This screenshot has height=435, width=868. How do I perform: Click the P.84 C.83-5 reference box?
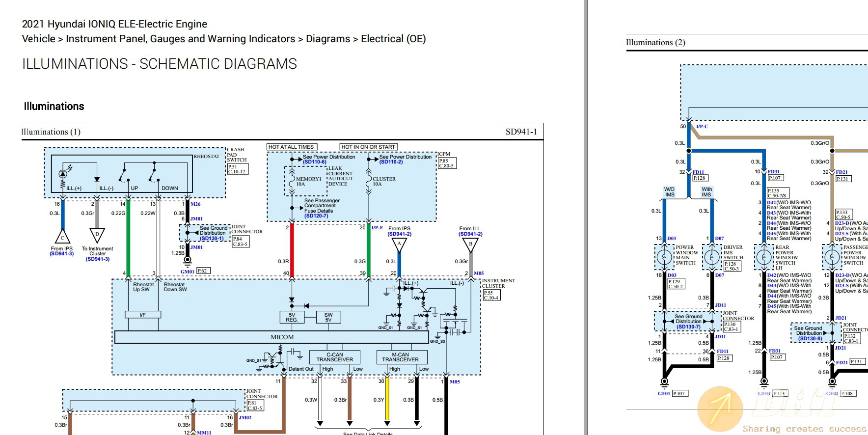coord(241,242)
